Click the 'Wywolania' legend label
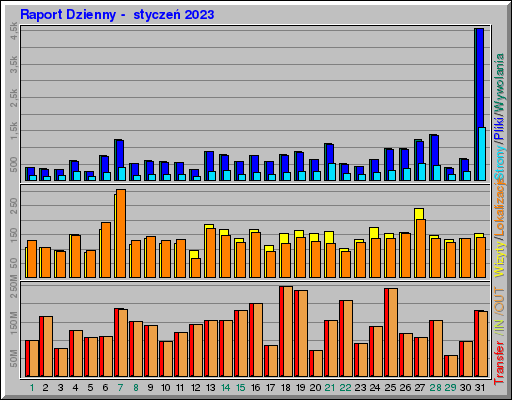The width and height of the screenshot is (512, 400). point(499,82)
